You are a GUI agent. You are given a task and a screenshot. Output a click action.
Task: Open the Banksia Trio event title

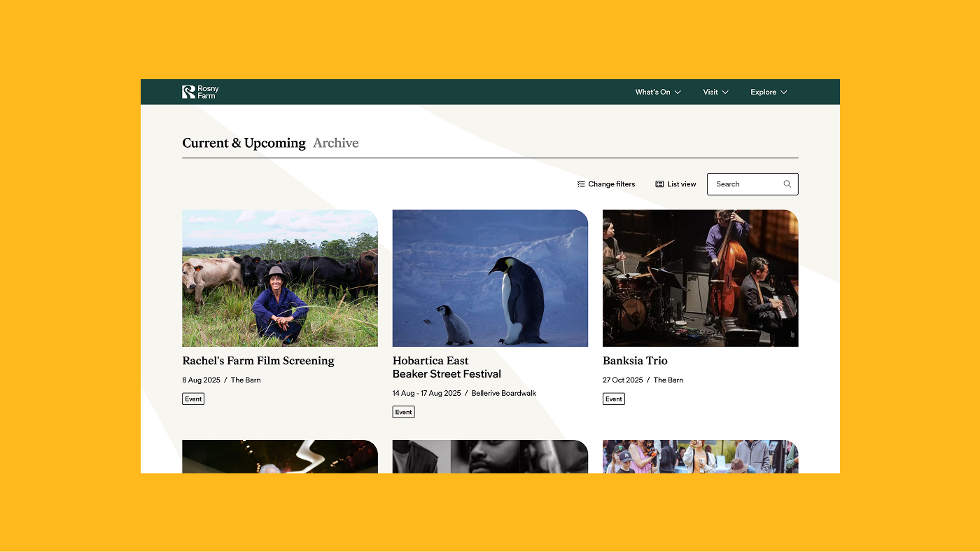[635, 361]
